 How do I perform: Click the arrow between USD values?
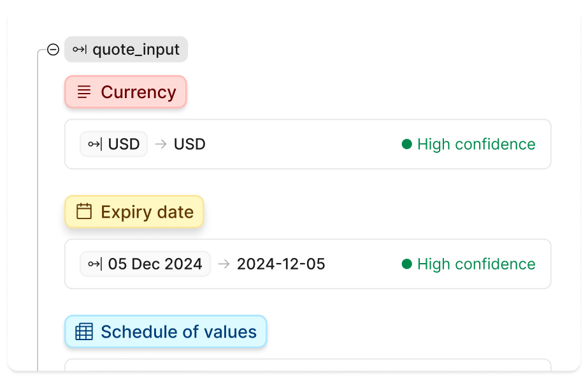tap(161, 145)
